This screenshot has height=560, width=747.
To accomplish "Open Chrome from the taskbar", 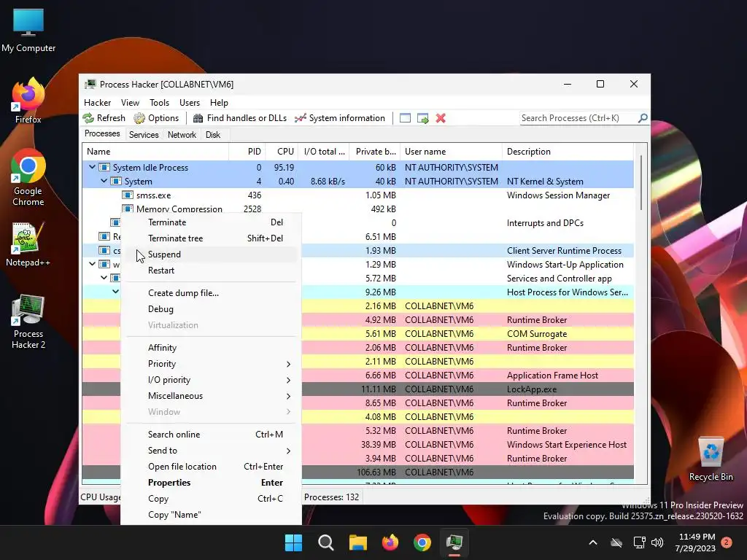I will 422,542.
